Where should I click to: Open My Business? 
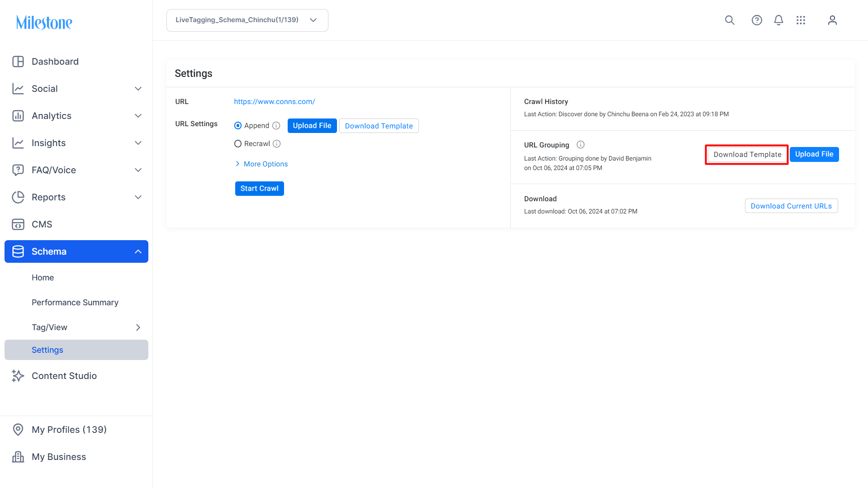coord(76,457)
